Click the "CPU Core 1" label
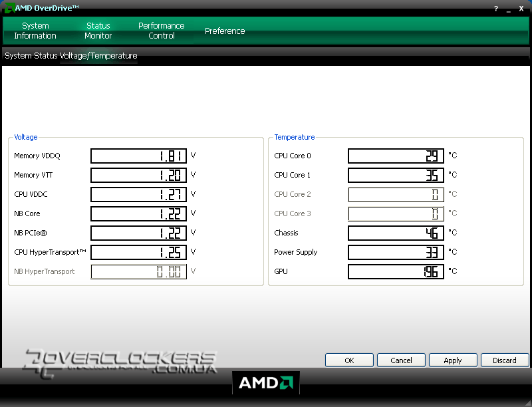The width and height of the screenshot is (532, 407). [293, 175]
